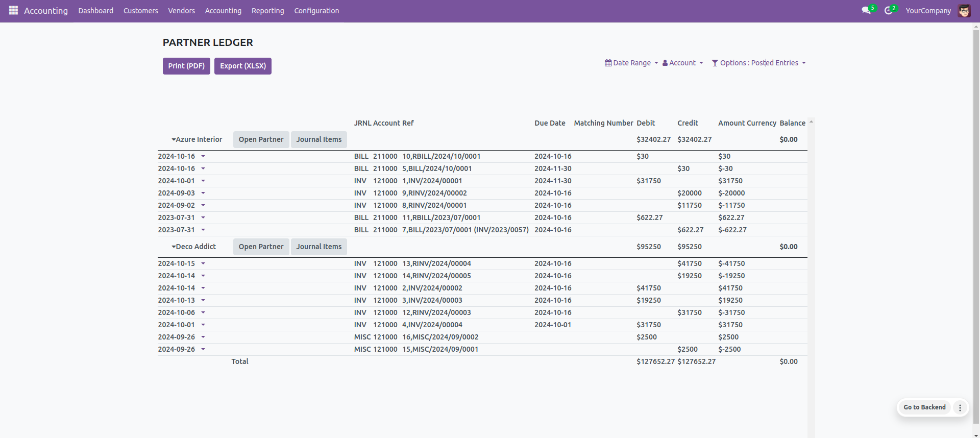
Task: Open the Configuration menu
Action: [x=316, y=11]
